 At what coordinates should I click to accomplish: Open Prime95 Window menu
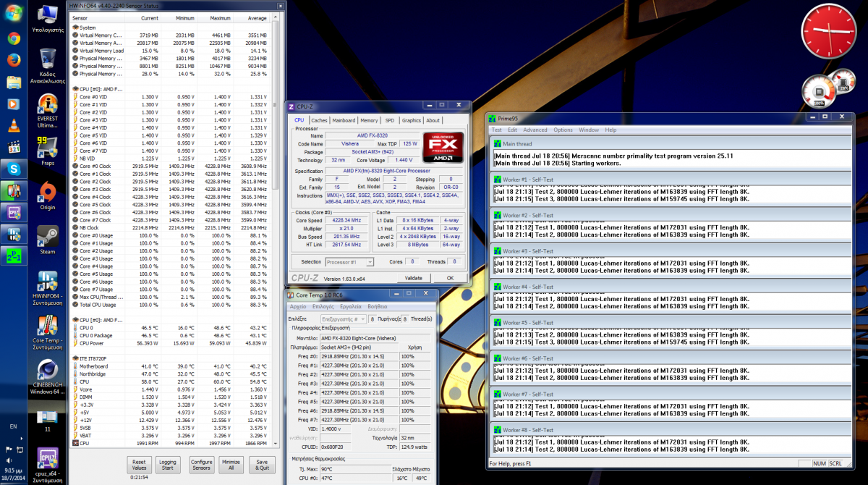point(589,130)
